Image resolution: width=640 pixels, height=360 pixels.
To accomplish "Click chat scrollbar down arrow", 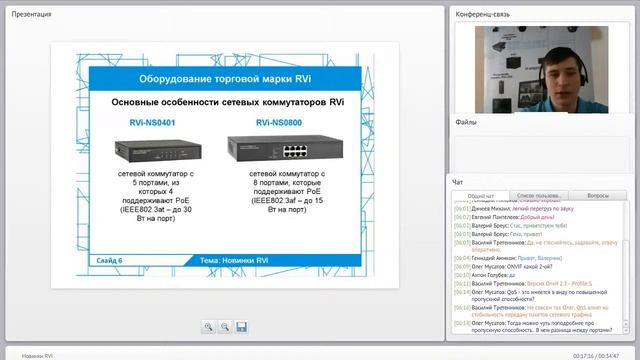I will click(x=627, y=331).
